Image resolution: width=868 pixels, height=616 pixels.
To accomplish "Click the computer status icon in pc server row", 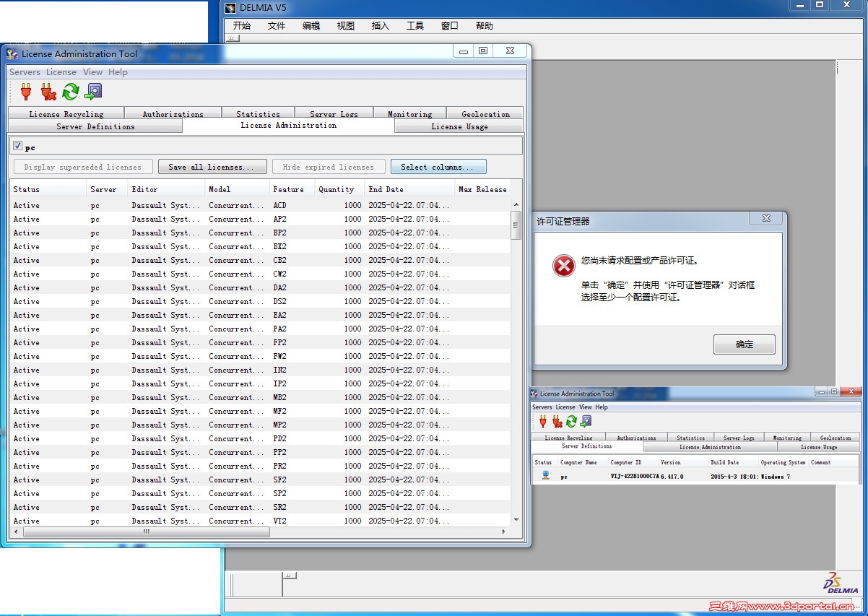I will point(545,475).
